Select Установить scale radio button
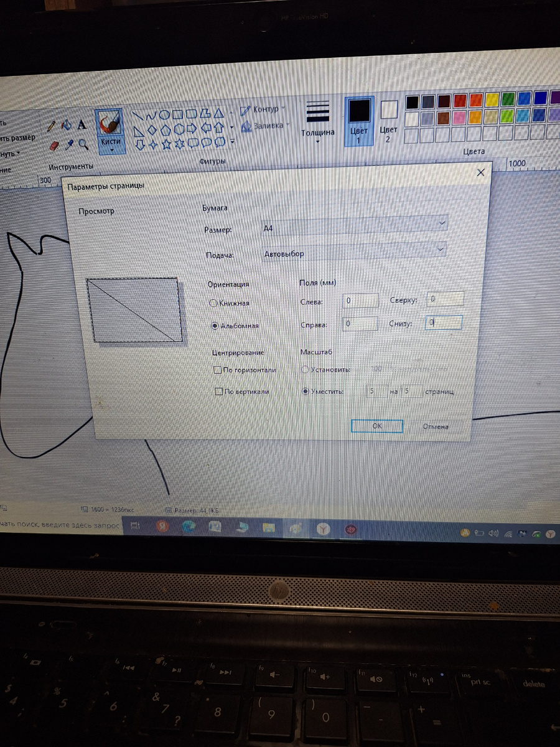This screenshot has width=560, height=747. coord(305,369)
